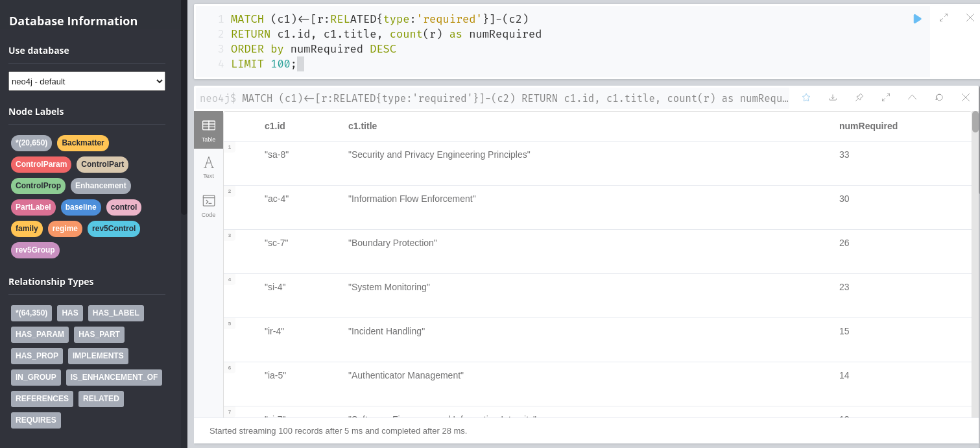Click the sidebar vertical scrollbar

point(184,107)
